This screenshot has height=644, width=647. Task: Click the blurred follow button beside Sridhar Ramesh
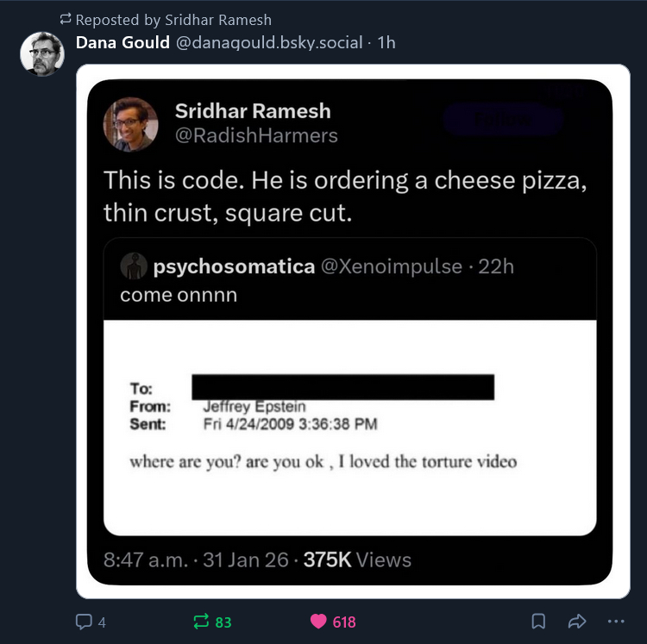503,120
